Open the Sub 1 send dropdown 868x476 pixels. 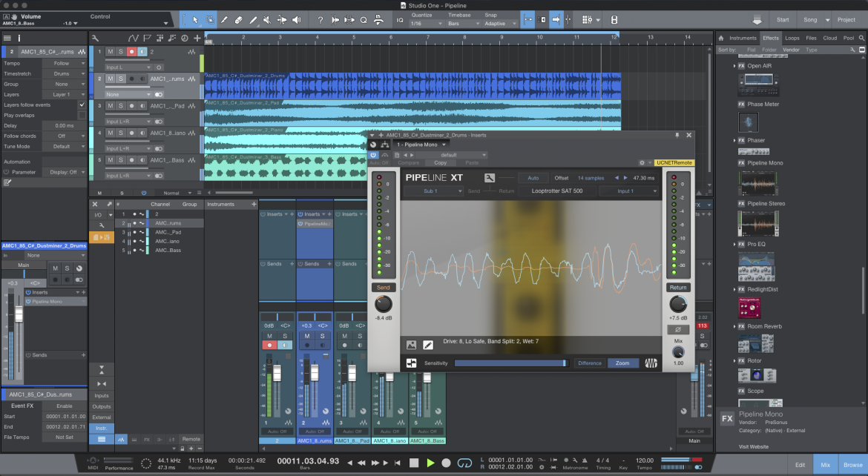(433, 191)
